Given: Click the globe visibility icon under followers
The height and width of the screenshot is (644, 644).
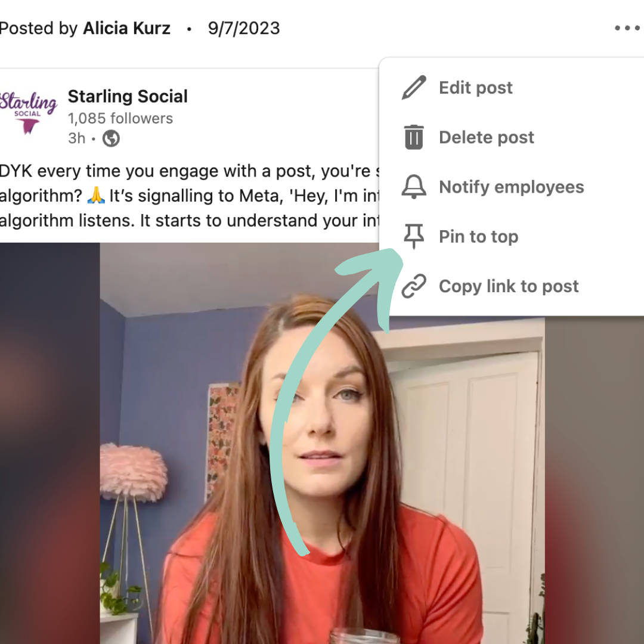Looking at the screenshot, I should (111, 138).
